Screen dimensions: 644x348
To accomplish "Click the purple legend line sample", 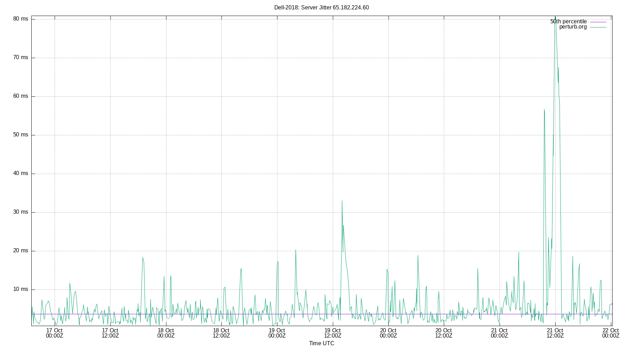I will pos(598,22).
